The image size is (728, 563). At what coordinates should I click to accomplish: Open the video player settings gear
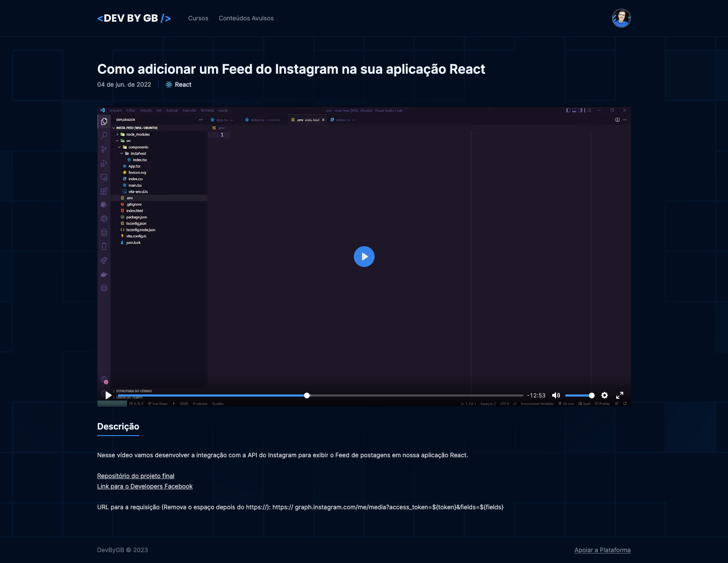604,395
